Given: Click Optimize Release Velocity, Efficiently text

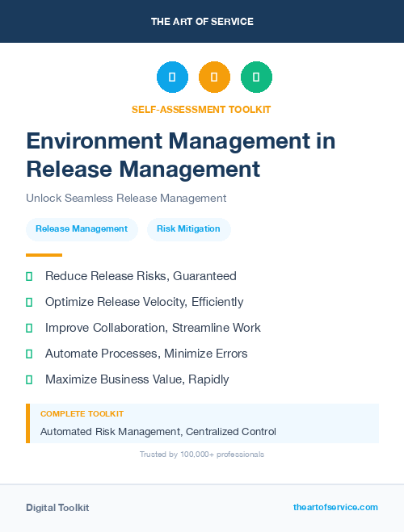Looking at the screenshot, I should pos(145,302).
